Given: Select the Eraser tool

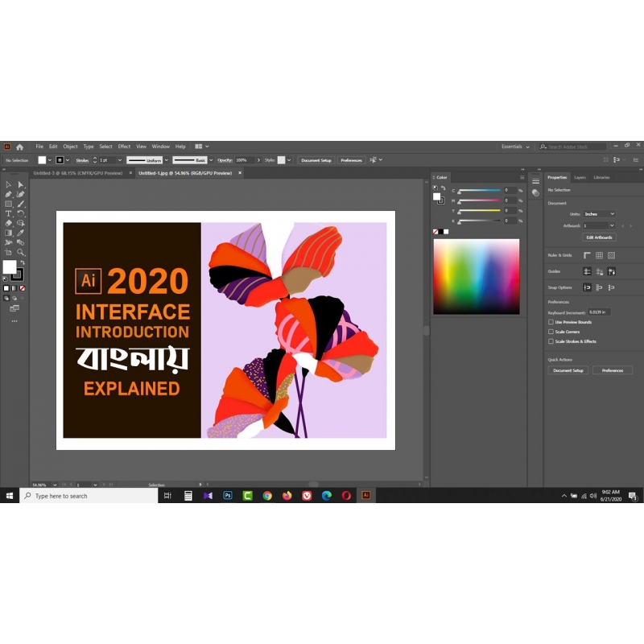Looking at the screenshot, I should pyautogui.click(x=8, y=224).
